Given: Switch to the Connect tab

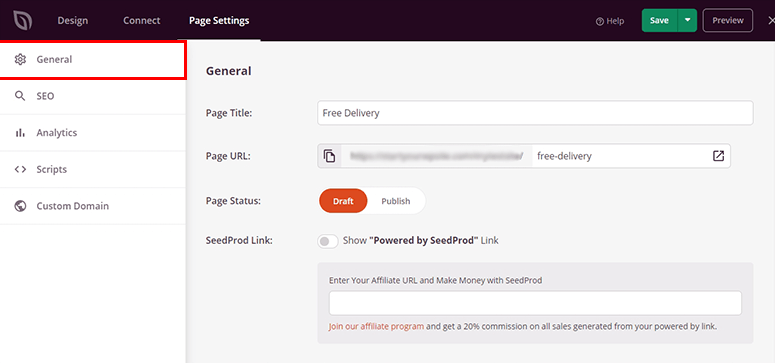Looking at the screenshot, I should [142, 21].
